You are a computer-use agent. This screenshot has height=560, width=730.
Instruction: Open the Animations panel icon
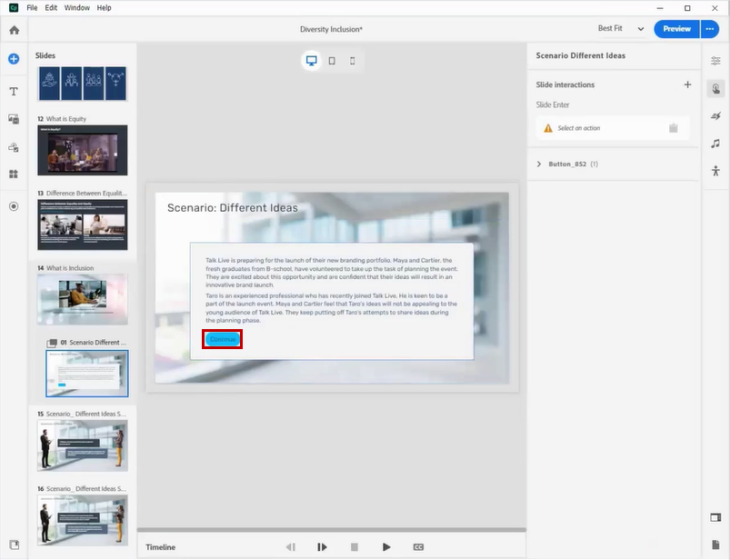point(715,116)
